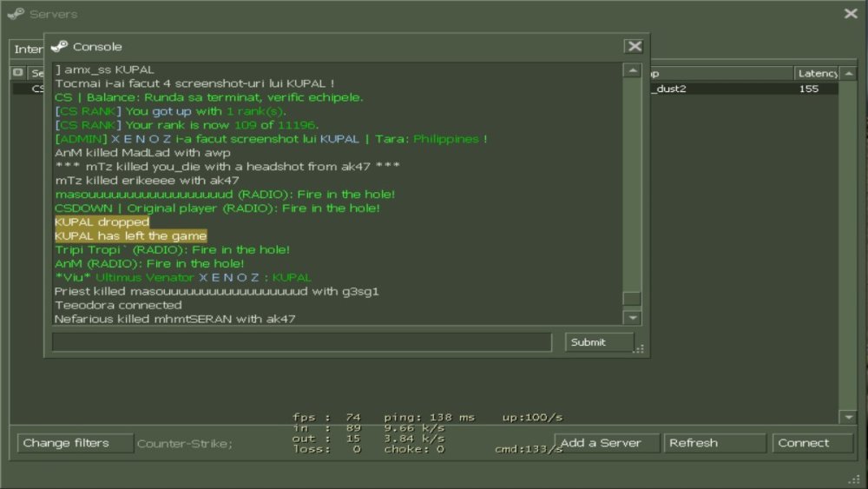Close the Console window
Screen dimensions: 868x489
(635, 47)
